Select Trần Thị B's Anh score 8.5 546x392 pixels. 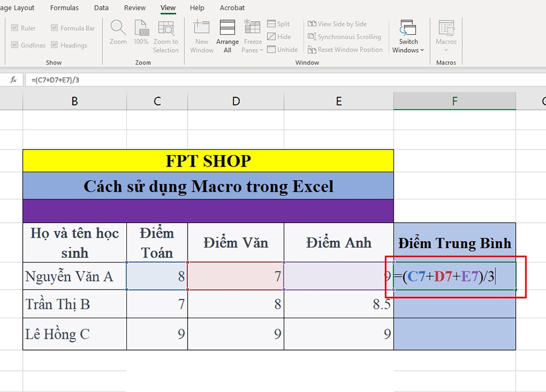click(339, 304)
